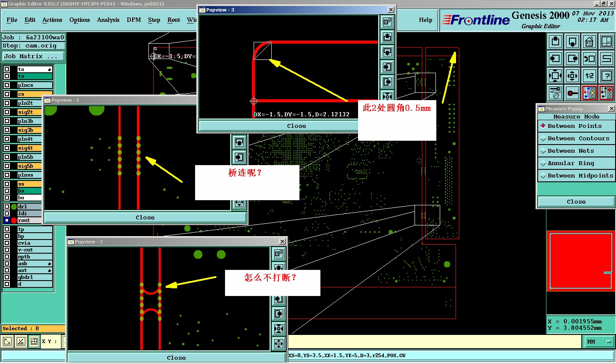
Task: Toggle the checkbox for layer 'plncs'
Action: 7,85
